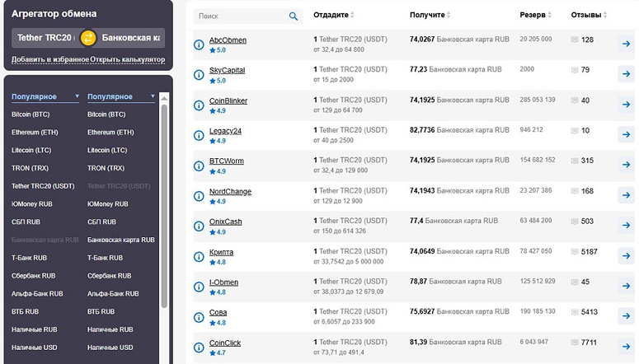Click the Открыть калькулятор link
The width and height of the screenshot is (639, 364).
click(128, 59)
